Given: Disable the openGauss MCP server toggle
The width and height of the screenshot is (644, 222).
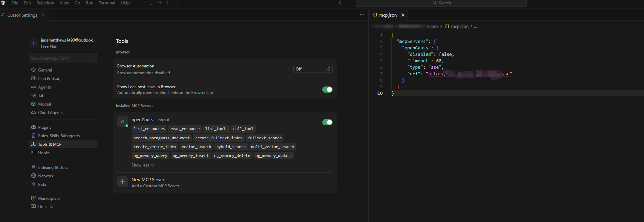Looking at the screenshot, I should coord(327,122).
